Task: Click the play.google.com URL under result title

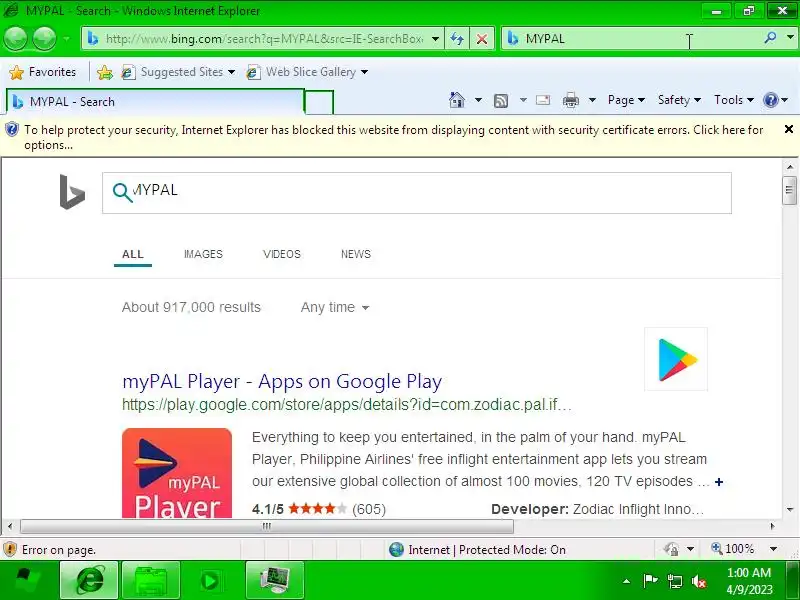Action: [347, 405]
